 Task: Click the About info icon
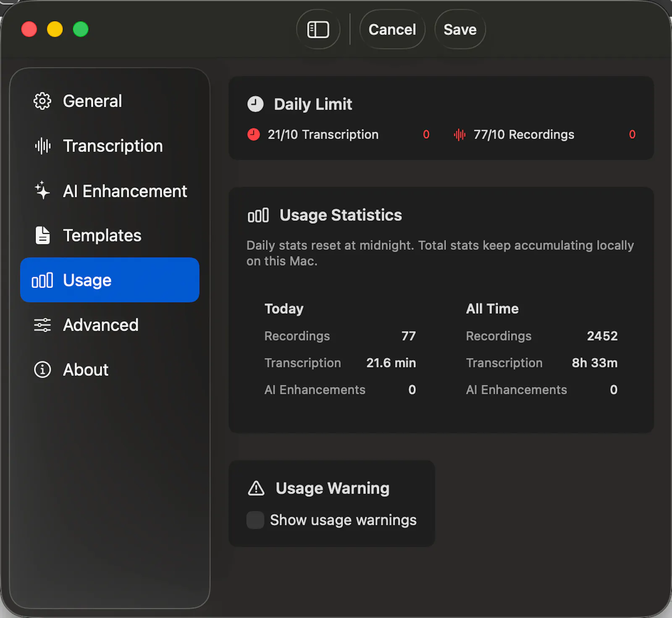(42, 370)
